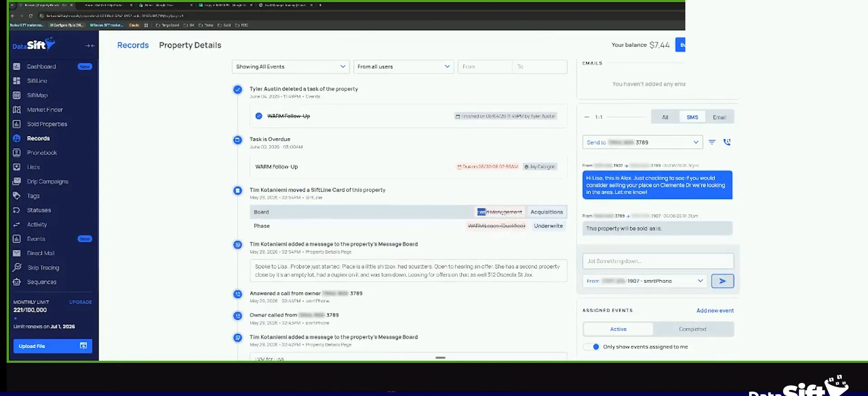Open Phonebook from the sidebar
The width and height of the screenshot is (868, 396).
pos(42,153)
